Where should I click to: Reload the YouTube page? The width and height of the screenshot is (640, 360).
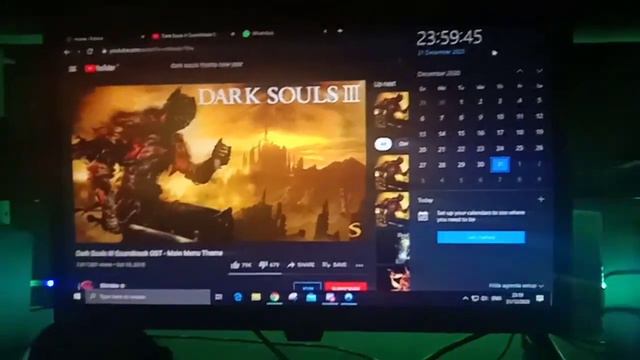90,51
